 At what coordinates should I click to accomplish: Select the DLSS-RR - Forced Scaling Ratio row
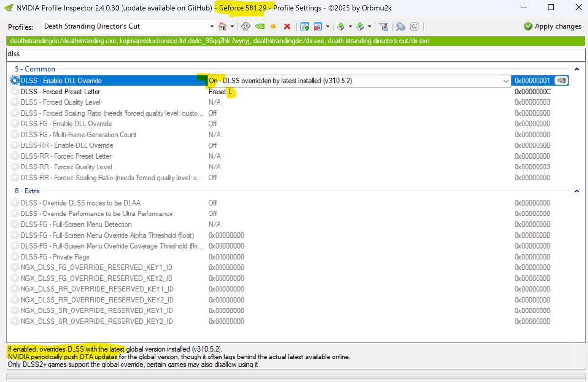289,178
